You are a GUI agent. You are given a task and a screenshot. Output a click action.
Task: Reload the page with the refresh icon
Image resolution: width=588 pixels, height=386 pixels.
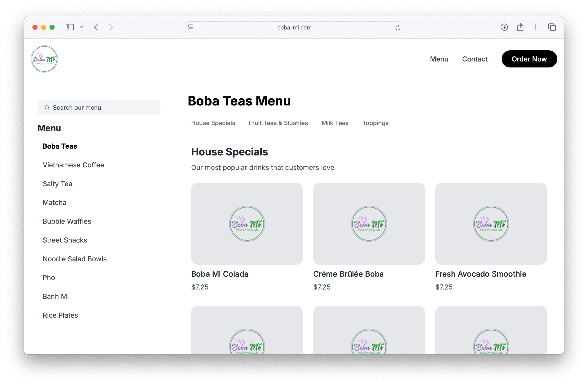click(397, 28)
